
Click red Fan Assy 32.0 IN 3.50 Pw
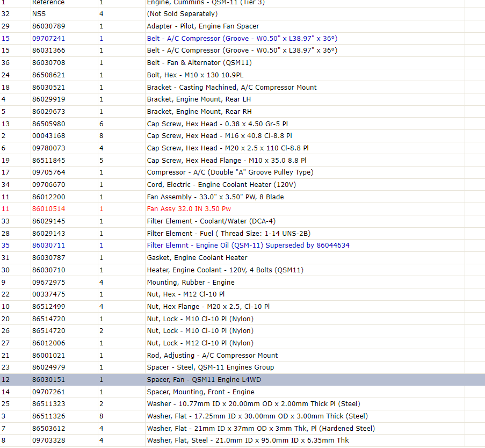click(189, 209)
